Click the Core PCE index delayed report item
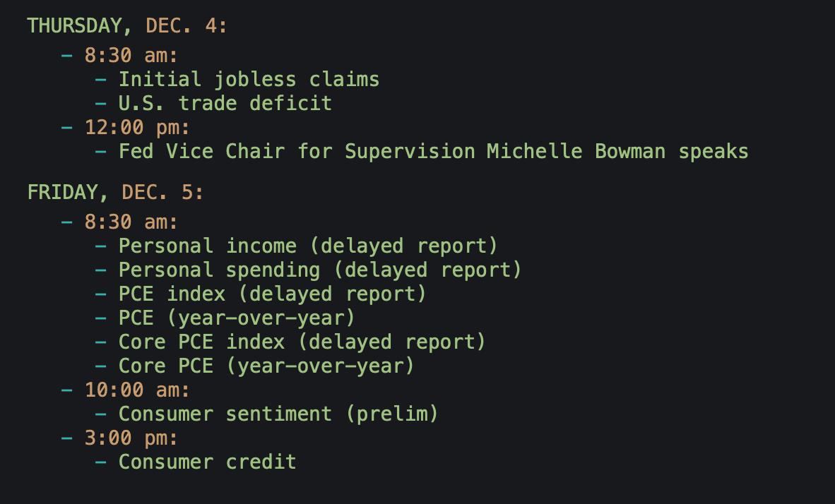835x504 pixels. click(x=302, y=342)
